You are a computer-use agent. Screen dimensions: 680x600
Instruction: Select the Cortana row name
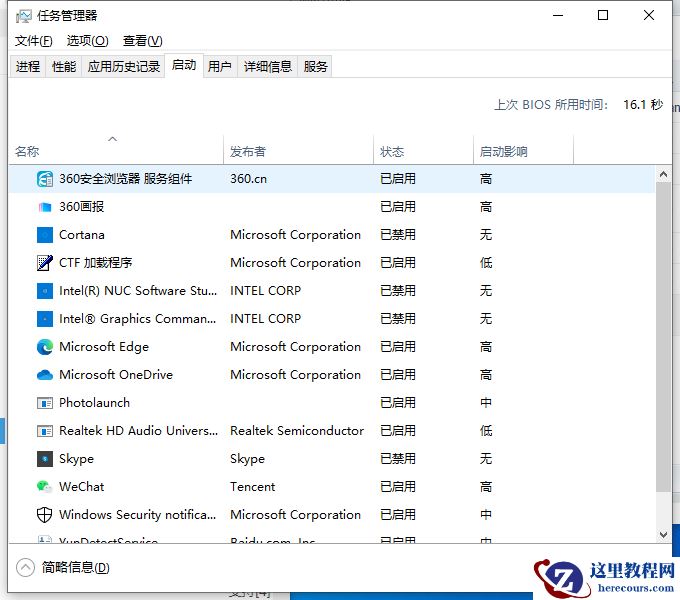(x=82, y=235)
